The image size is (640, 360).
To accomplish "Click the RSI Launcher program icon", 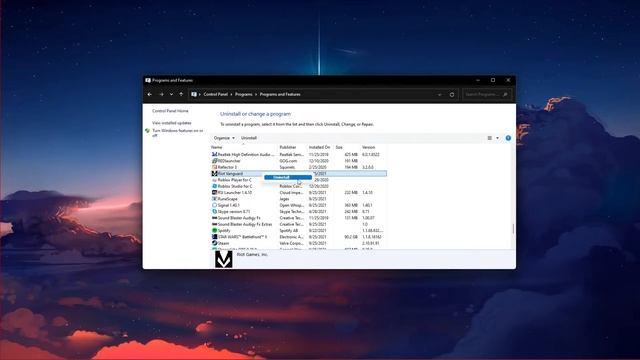I will point(214,193).
